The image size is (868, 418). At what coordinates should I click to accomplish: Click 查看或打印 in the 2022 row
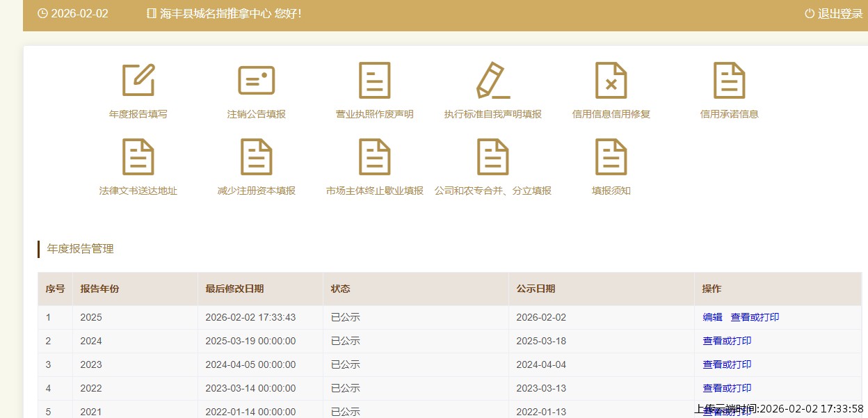point(727,388)
